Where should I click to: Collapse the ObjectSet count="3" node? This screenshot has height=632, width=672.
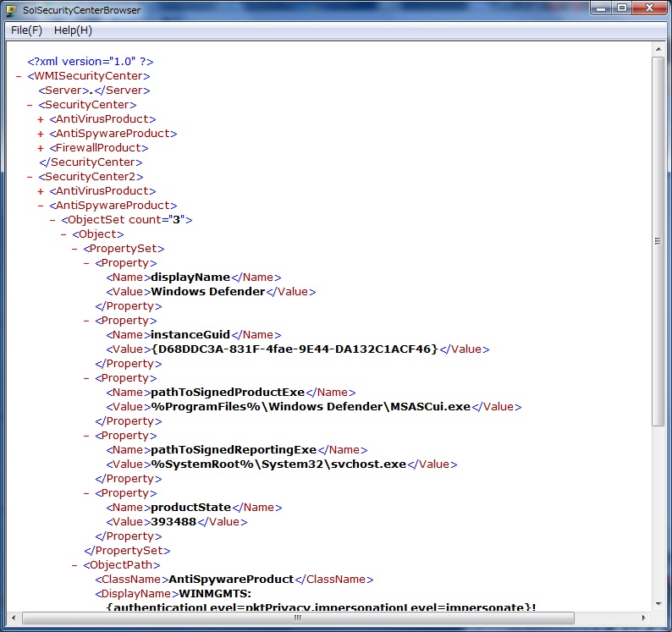52,220
